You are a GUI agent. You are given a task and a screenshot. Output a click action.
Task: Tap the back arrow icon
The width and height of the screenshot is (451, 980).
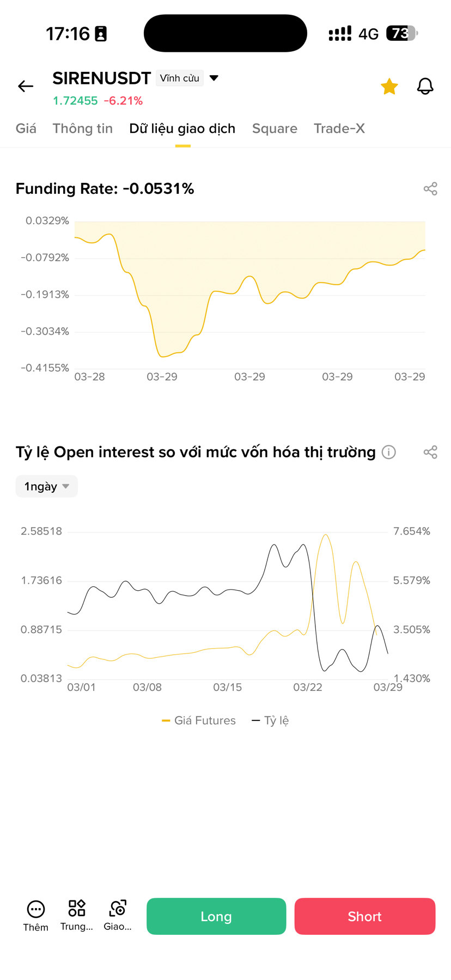(26, 86)
